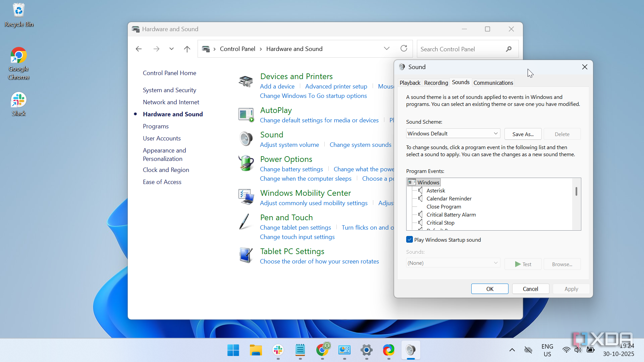This screenshot has width=644, height=362.
Task: Show hidden tray icons chevron
Action: point(512,350)
